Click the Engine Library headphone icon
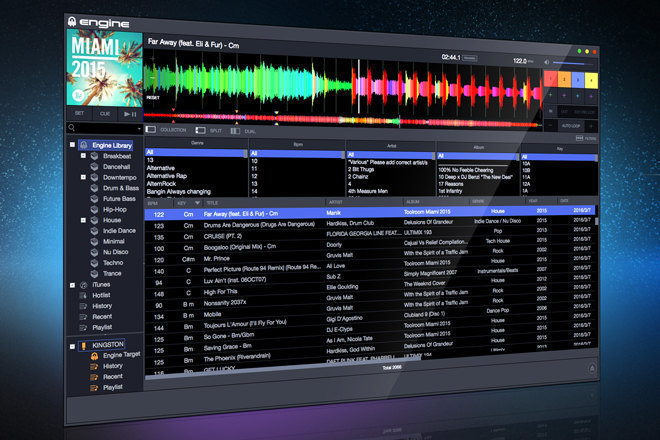The height and width of the screenshot is (440, 660). click(x=84, y=145)
